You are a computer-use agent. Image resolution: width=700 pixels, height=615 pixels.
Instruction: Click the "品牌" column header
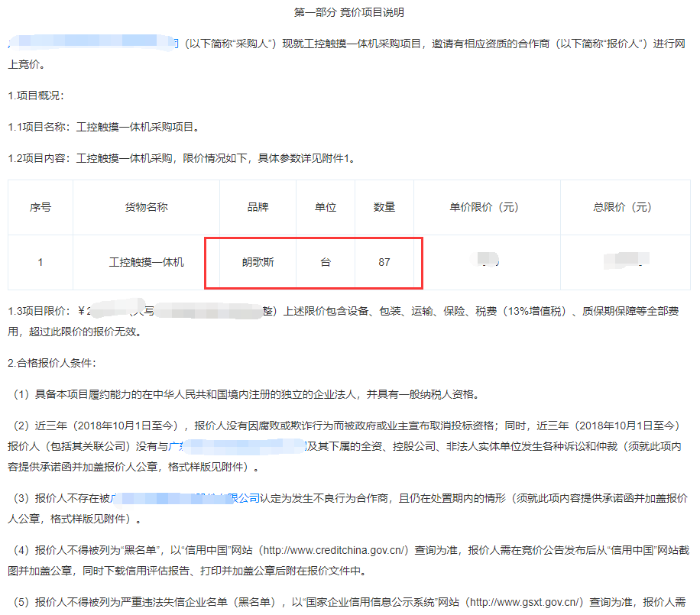pyautogui.click(x=258, y=208)
